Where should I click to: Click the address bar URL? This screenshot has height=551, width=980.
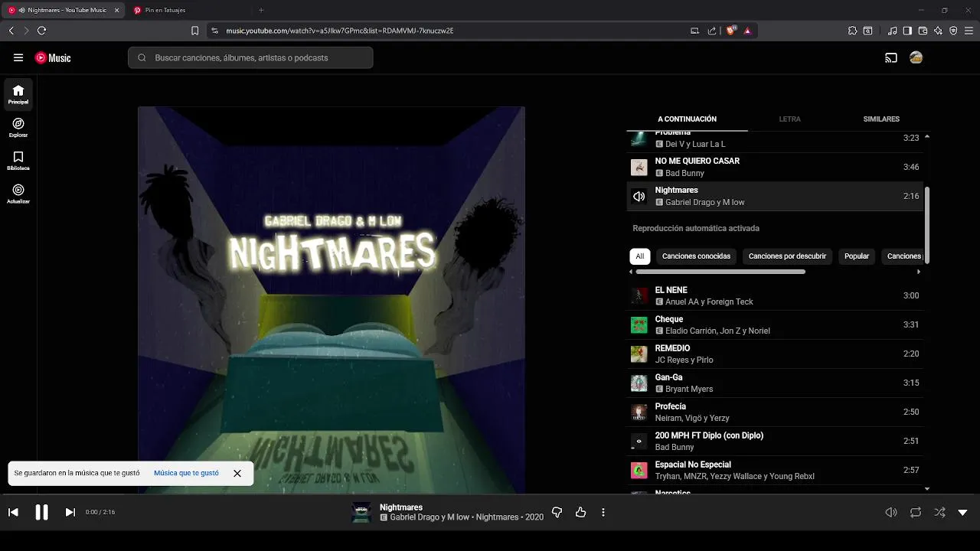point(340,31)
